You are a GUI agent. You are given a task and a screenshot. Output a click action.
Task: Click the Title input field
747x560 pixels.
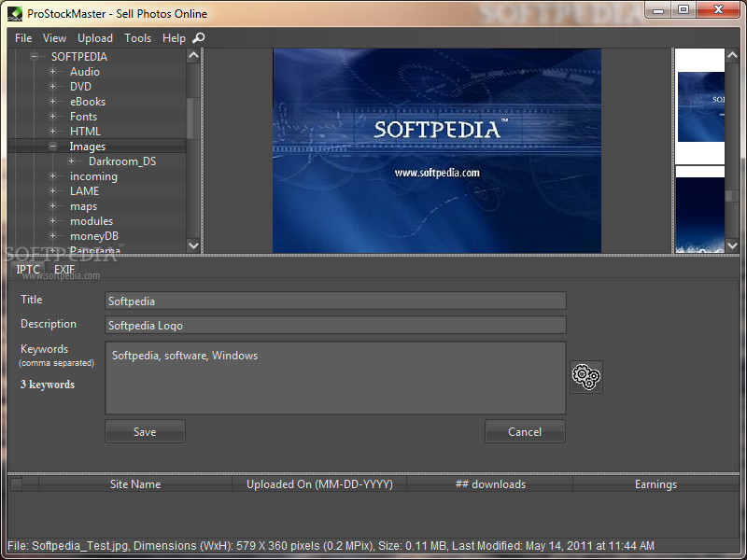[335, 301]
